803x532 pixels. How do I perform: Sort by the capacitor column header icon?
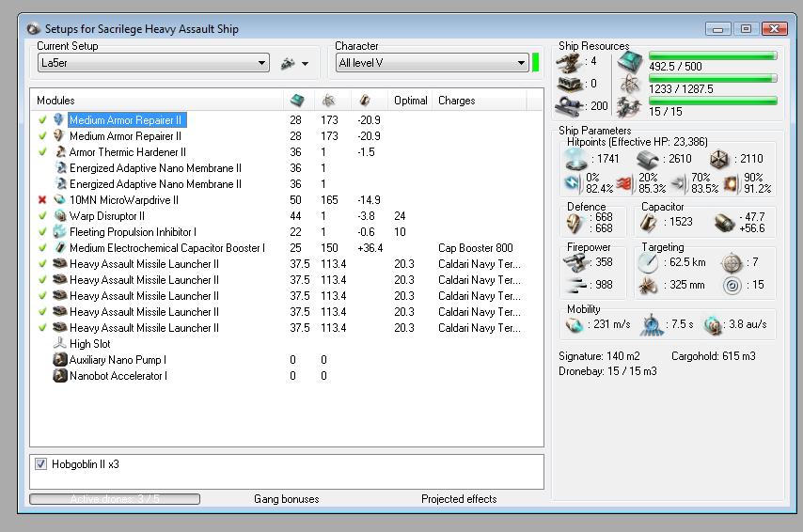click(x=365, y=101)
